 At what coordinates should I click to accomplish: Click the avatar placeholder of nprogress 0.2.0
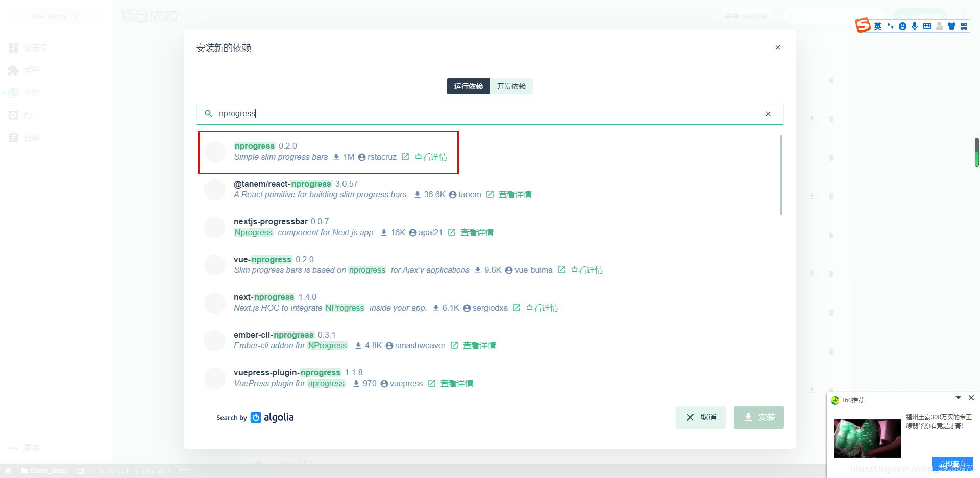pyautogui.click(x=215, y=152)
